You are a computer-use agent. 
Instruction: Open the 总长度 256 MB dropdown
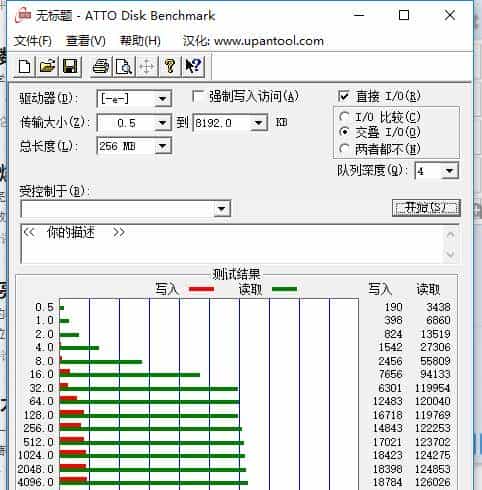click(163, 146)
